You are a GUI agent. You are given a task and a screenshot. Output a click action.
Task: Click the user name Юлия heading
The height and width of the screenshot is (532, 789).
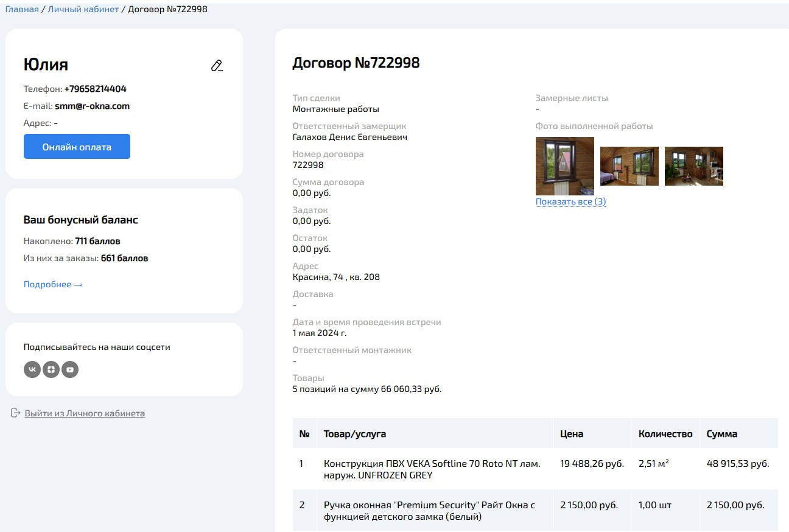coord(46,65)
